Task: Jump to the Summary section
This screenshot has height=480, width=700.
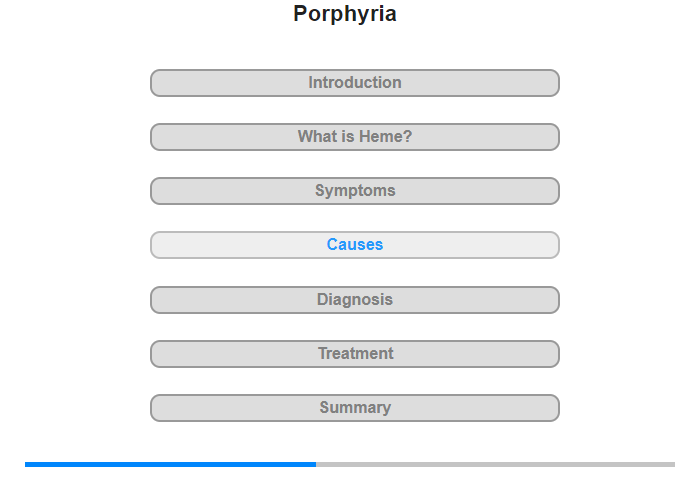Action: (x=354, y=408)
